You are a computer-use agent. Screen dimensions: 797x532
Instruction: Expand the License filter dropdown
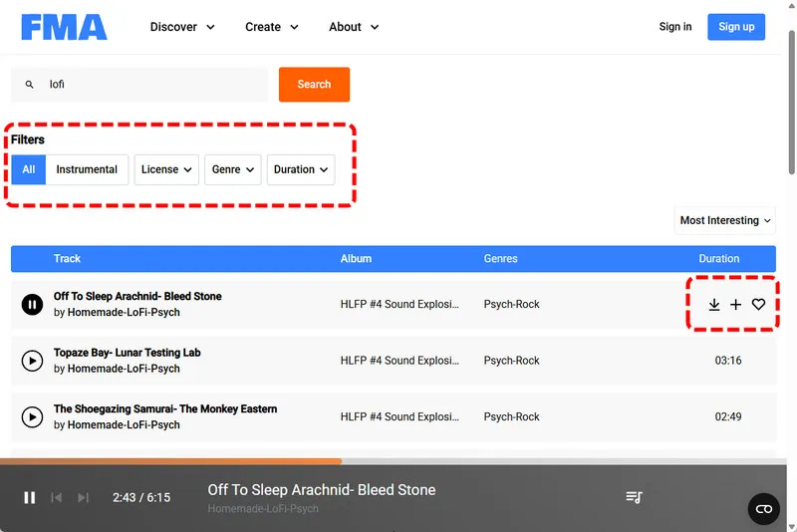pos(166,169)
